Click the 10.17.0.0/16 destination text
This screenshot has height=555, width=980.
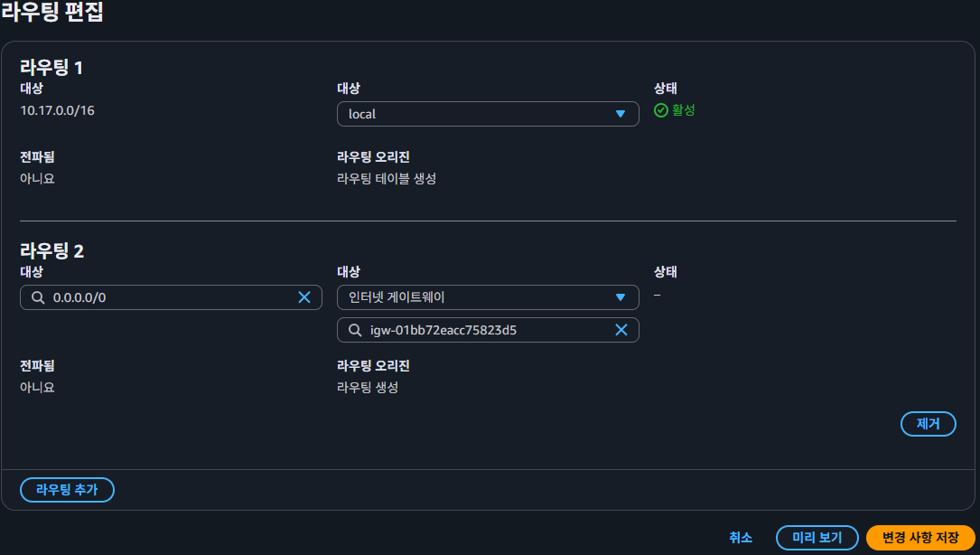[x=57, y=110]
